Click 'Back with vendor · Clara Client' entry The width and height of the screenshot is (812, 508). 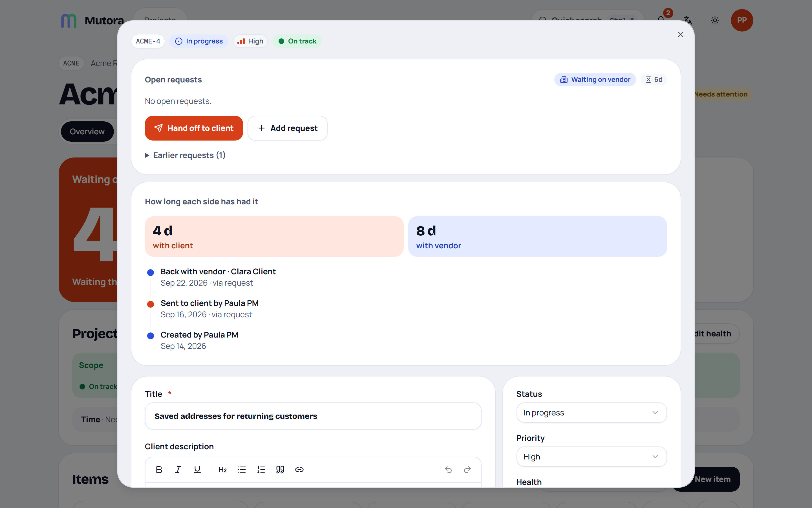(x=218, y=271)
